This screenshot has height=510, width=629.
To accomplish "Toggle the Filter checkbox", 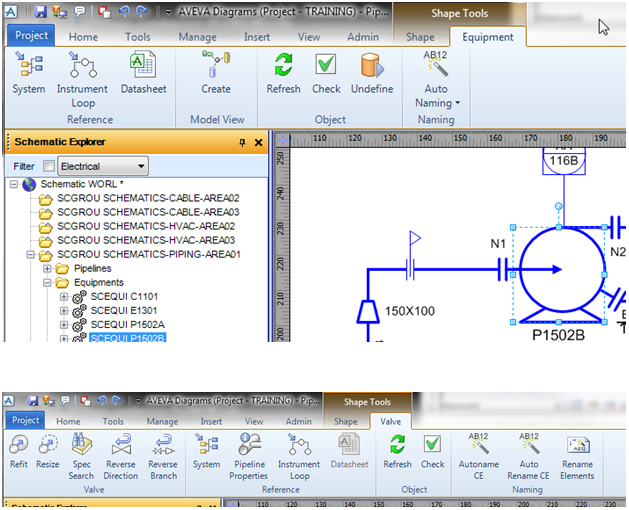I will (x=49, y=166).
